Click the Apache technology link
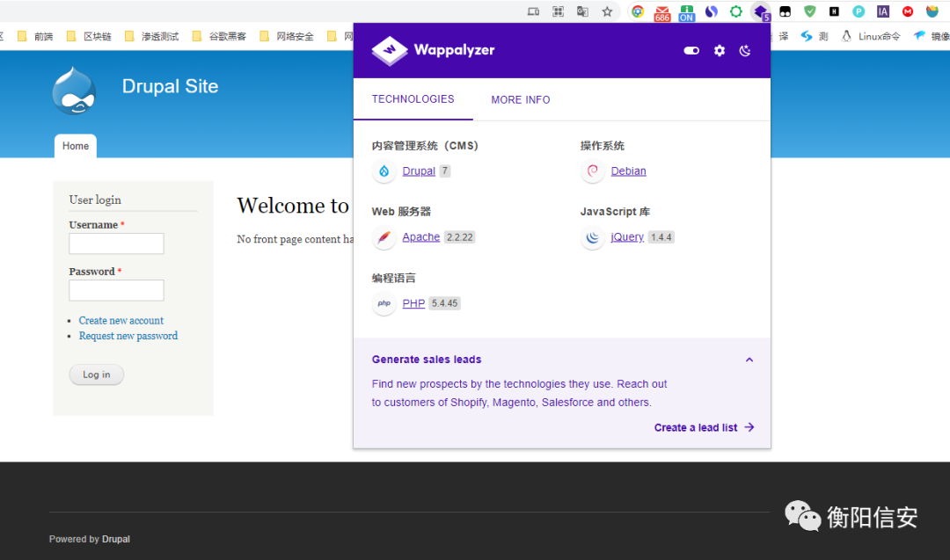This screenshot has width=950, height=560. pos(421,237)
